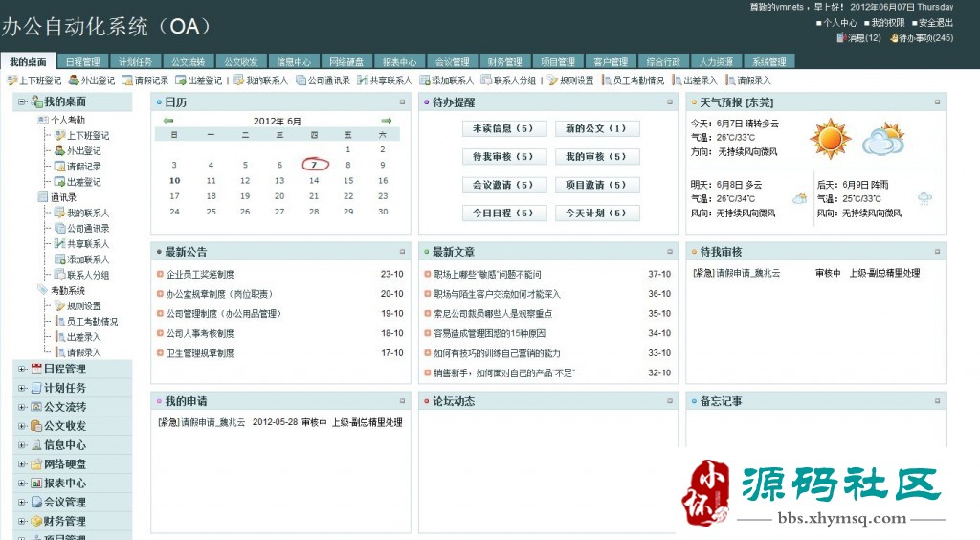Image resolution: width=980 pixels, height=540 pixels.
Task: Expand 报表中心 in sidebar
Action: click(x=22, y=484)
